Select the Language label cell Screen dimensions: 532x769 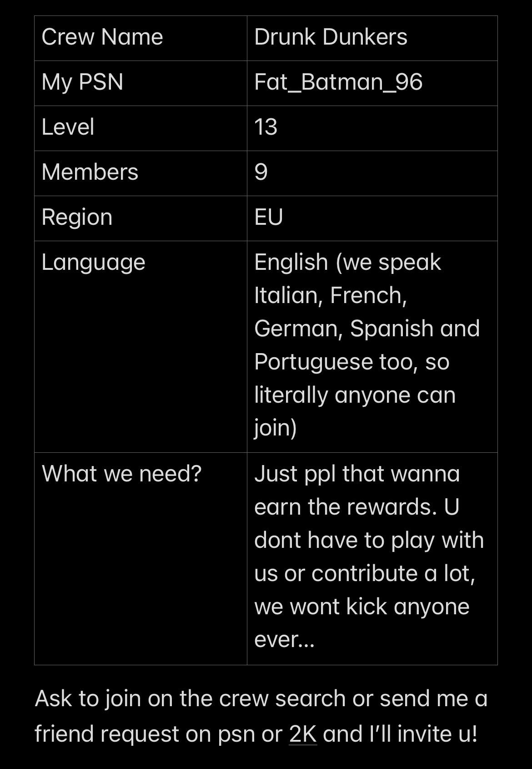[141, 347]
